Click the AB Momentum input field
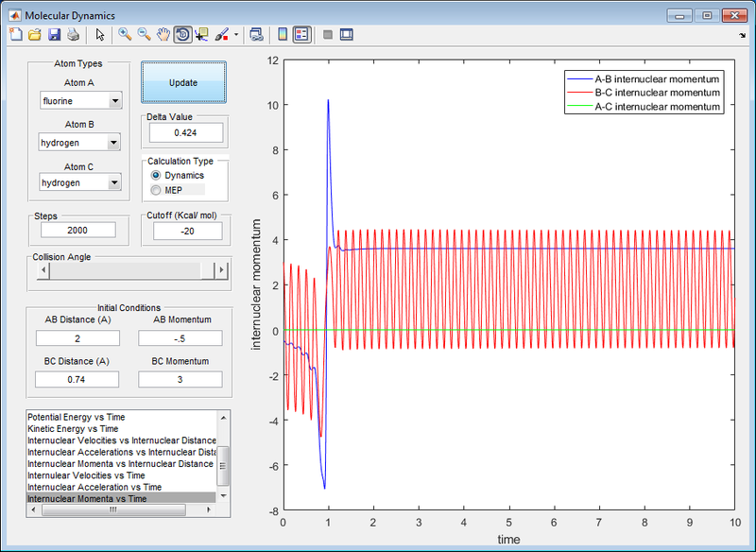Screen dimensions: 756x552 pos(180,338)
